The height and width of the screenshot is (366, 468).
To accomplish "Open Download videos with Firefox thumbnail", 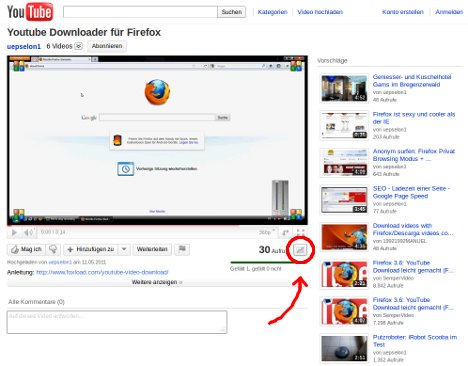I will [x=344, y=237].
